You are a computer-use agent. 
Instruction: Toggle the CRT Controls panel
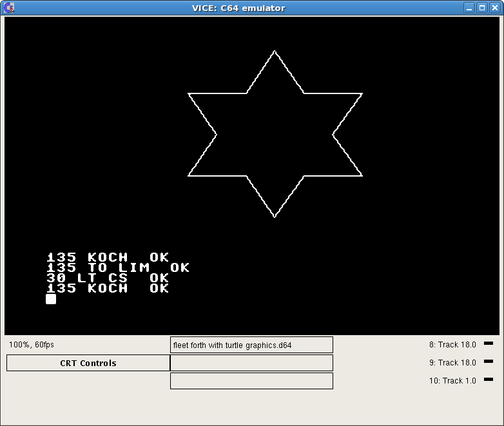click(x=88, y=363)
